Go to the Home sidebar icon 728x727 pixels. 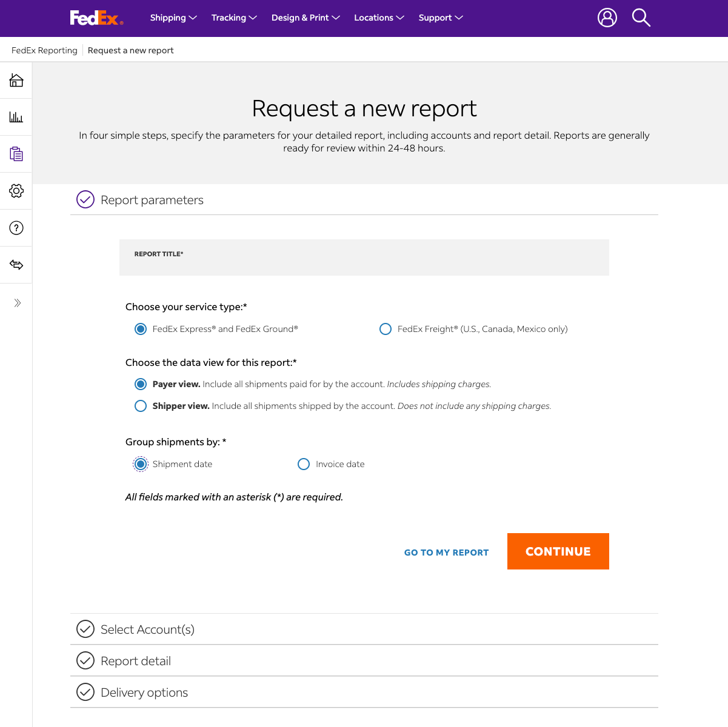pos(16,80)
